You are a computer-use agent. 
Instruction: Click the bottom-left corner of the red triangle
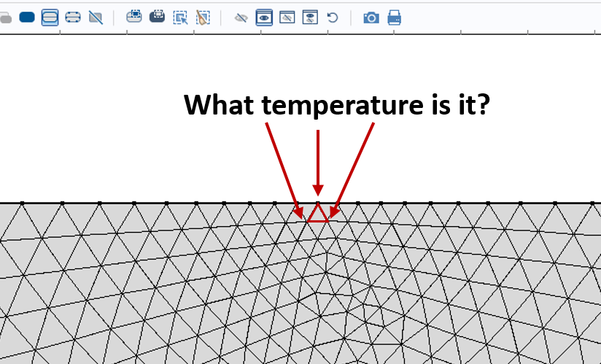coord(307,221)
